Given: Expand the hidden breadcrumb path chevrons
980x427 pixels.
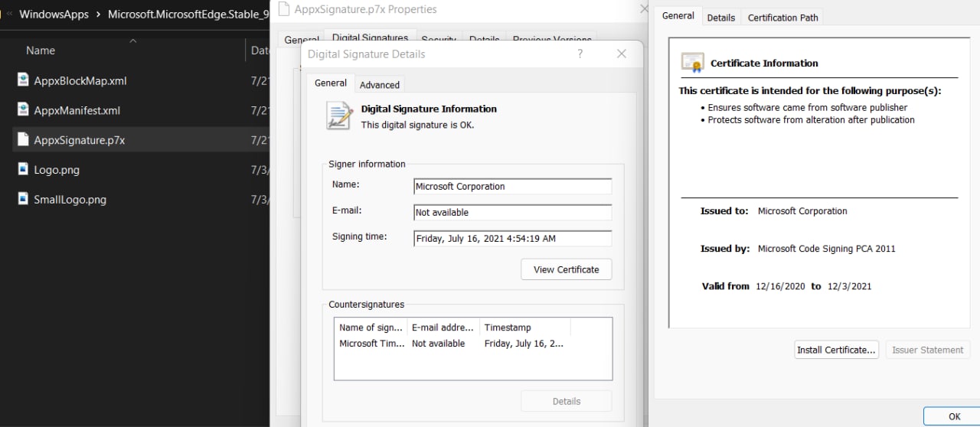Looking at the screenshot, I should pos(9,15).
